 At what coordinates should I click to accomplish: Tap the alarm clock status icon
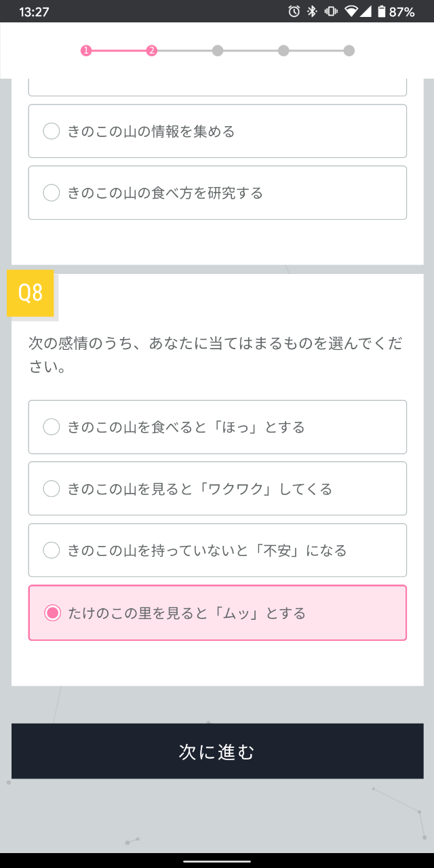click(x=294, y=12)
